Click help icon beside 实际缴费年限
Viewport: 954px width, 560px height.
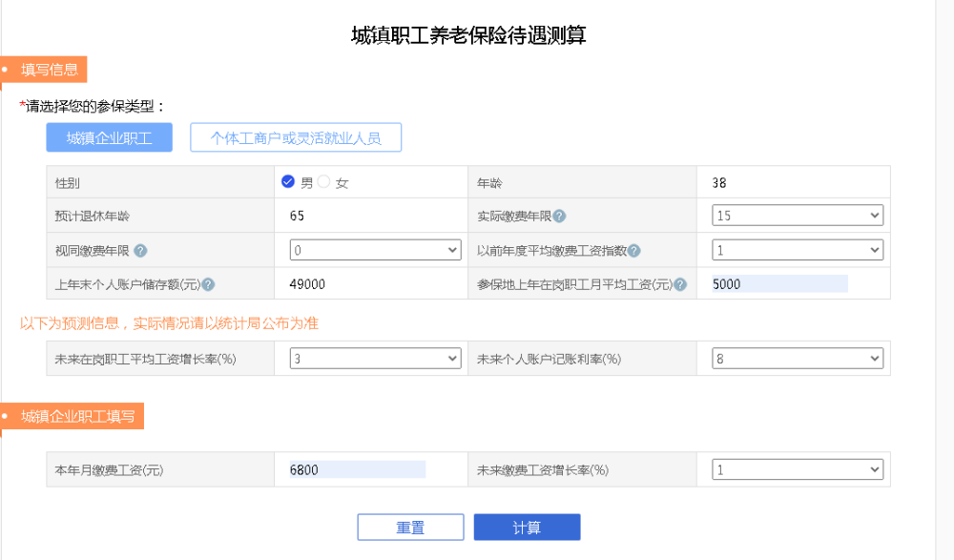pos(560,217)
